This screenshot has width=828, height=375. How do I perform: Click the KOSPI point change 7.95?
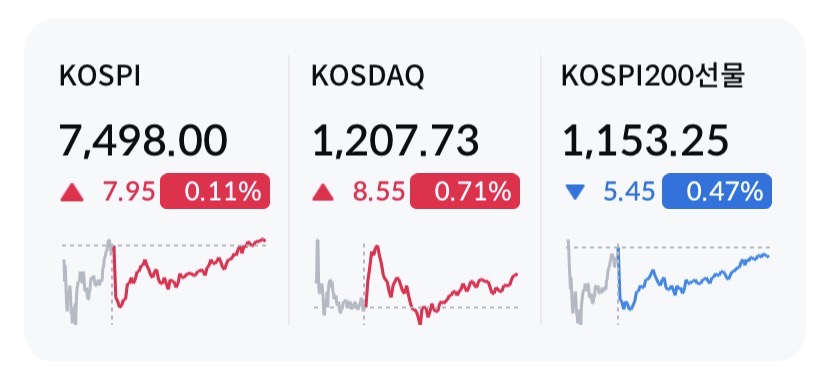click(129, 192)
